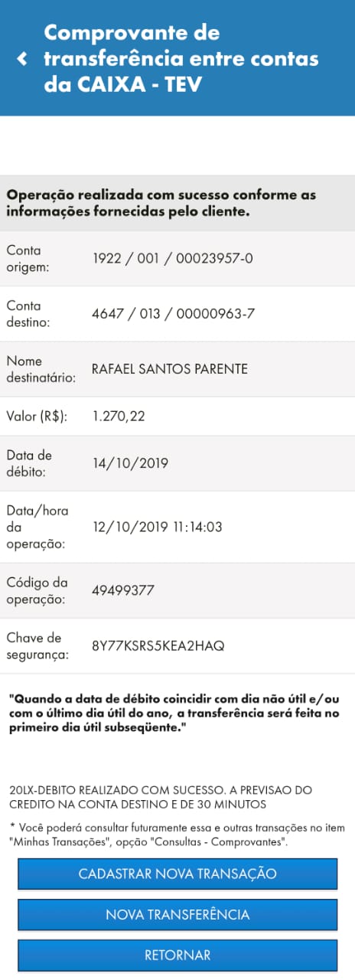This screenshot has height=980, width=355.
Task: Tap the Conta destino value 4647 / 013
Action: (x=173, y=313)
